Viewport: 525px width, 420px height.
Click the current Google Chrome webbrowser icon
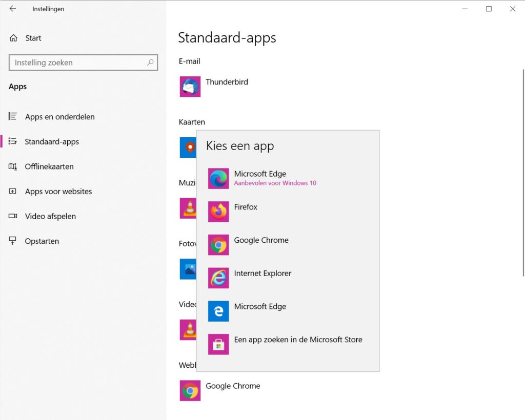(190, 391)
